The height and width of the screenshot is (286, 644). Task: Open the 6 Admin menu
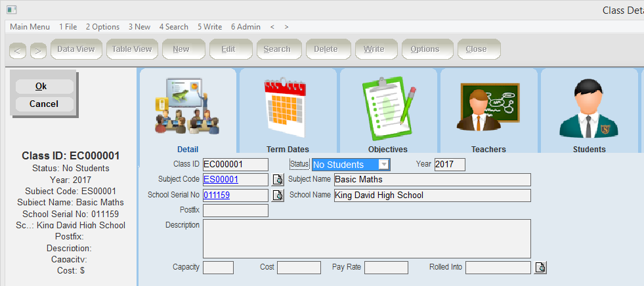click(246, 27)
